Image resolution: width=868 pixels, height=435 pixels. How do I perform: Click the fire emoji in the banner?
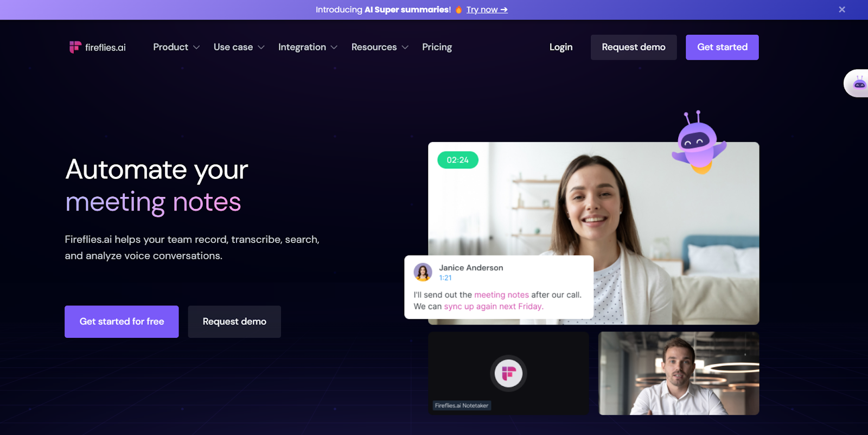[458, 10]
